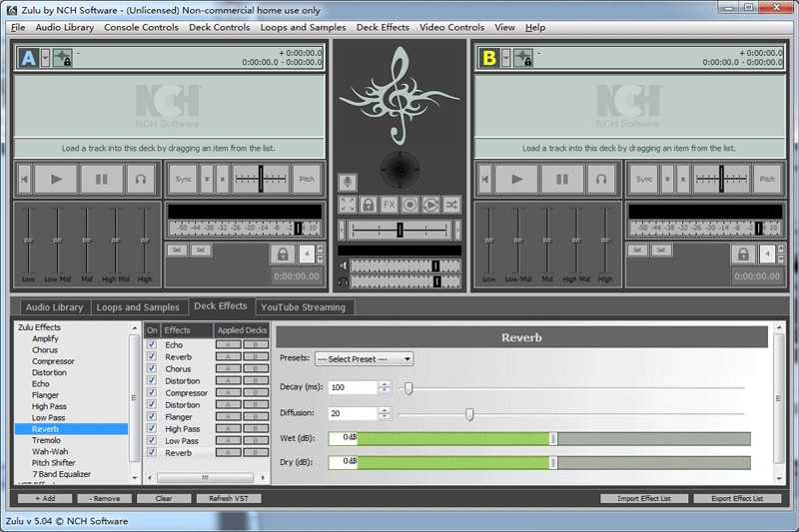Click Deck A loop lock icon
Screen dimensions: 799x532
point(283,254)
